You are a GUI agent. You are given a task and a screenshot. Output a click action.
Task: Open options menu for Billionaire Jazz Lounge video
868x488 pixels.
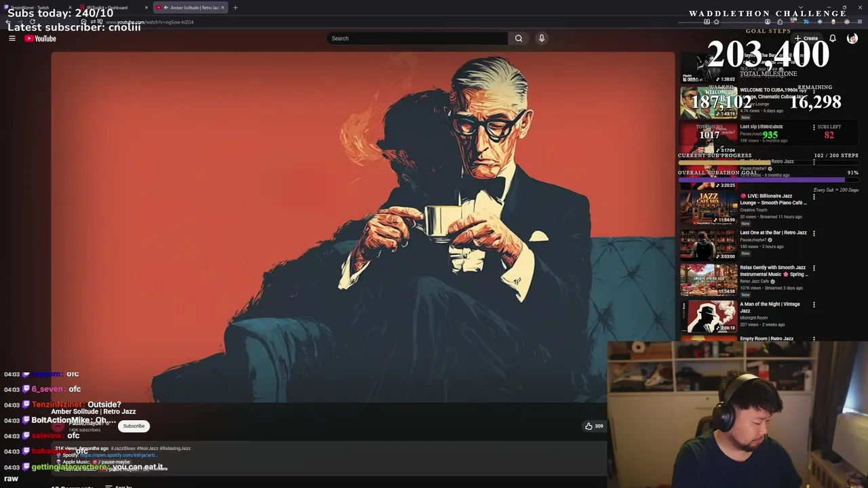(814, 197)
